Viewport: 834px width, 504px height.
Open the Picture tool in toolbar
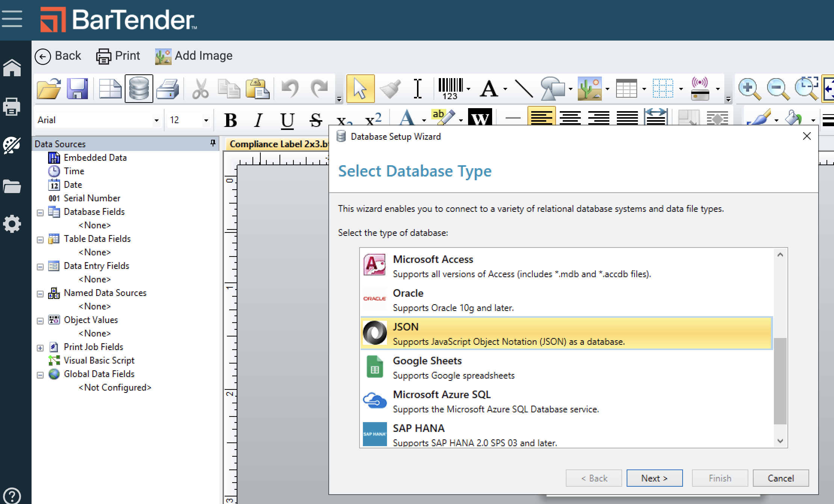tap(589, 89)
